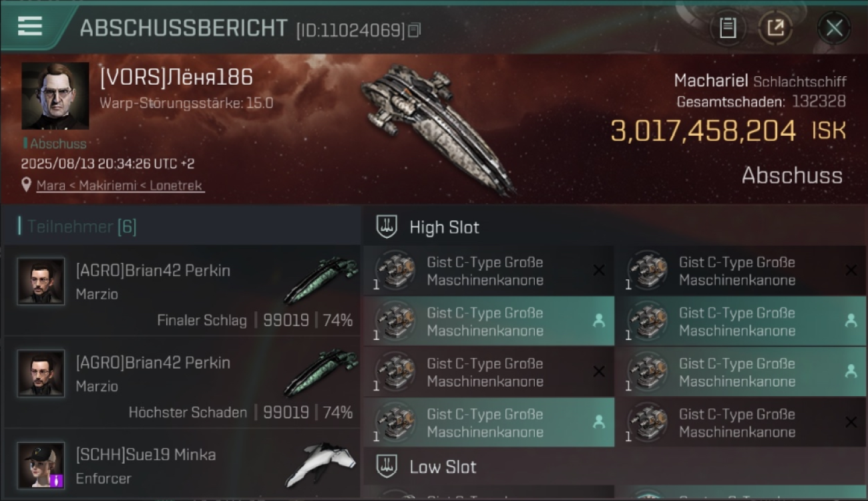868x501 pixels.
Task: Open Леня186 pilot portrait
Action: 55,96
